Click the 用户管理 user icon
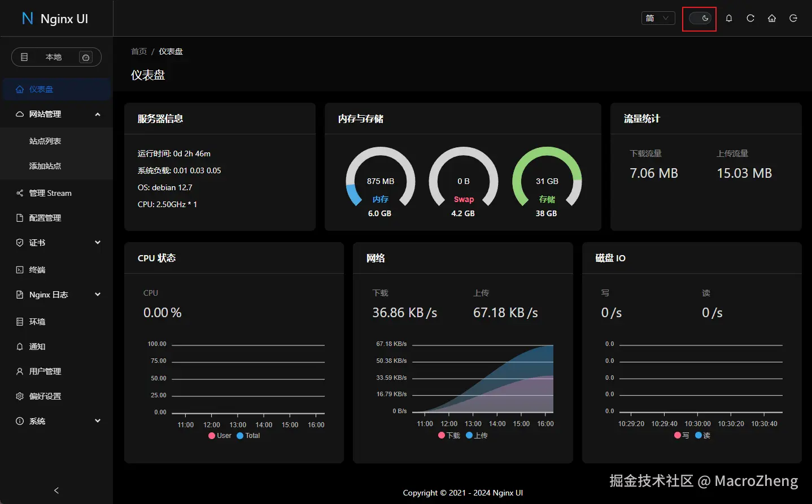This screenshot has height=504, width=812. [20, 371]
